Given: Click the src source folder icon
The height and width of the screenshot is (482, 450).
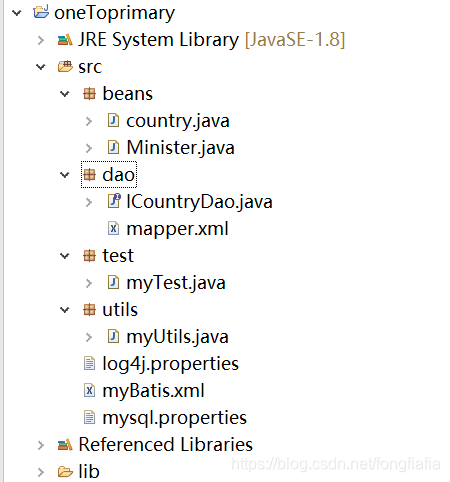Looking at the screenshot, I should click(x=65, y=67).
